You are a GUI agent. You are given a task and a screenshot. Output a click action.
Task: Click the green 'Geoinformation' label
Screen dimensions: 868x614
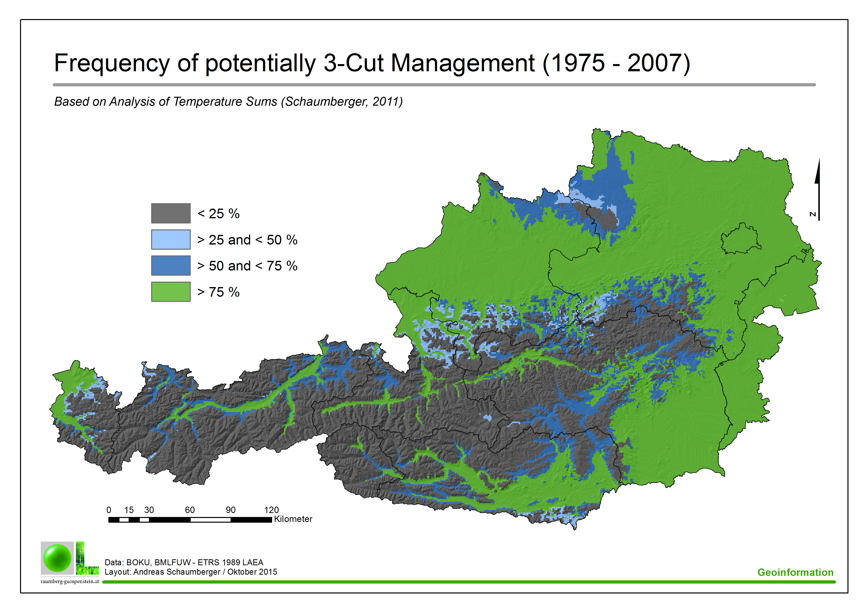[x=796, y=572]
